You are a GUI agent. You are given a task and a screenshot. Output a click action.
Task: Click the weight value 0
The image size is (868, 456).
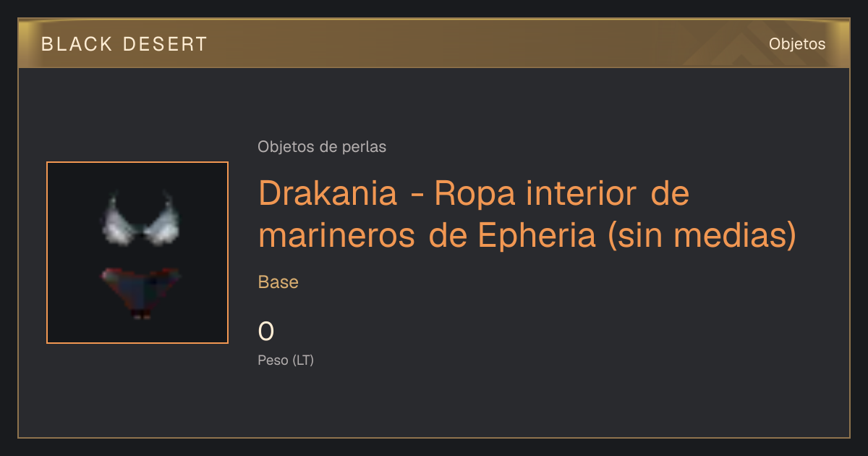pos(266,332)
